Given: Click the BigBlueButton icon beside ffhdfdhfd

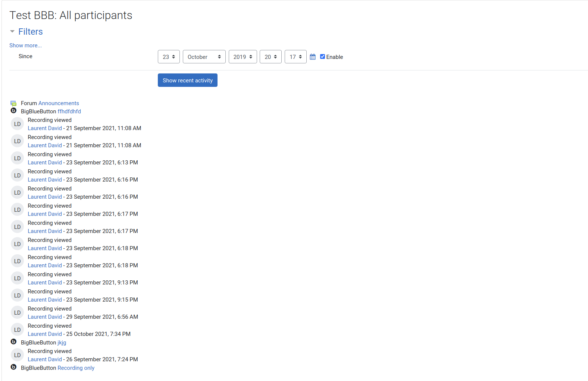Looking at the screenshot, I should pyautogui.click(x=13, y=111).
